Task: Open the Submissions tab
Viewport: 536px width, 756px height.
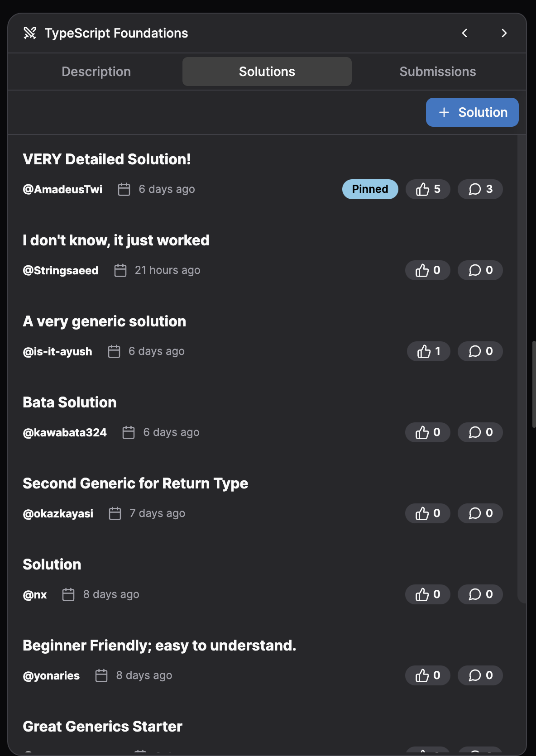Action: tap(437, 71)
